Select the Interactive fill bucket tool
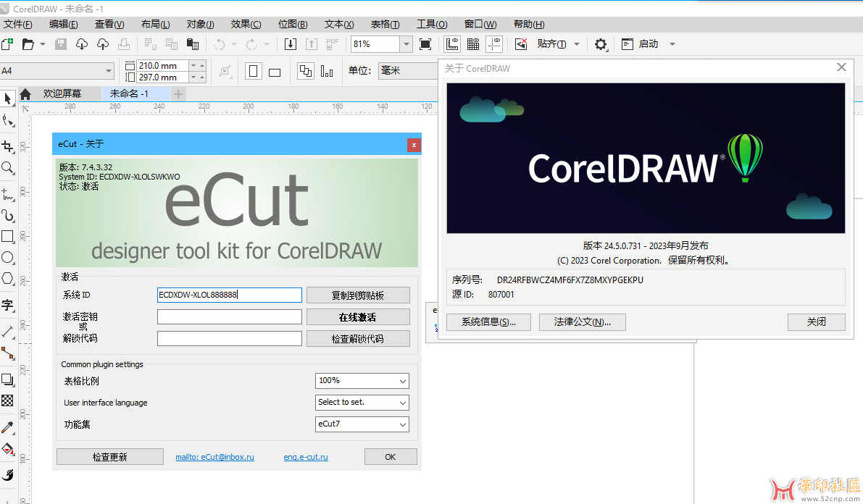Screen dimensions: 863x504 pos(8,449)
